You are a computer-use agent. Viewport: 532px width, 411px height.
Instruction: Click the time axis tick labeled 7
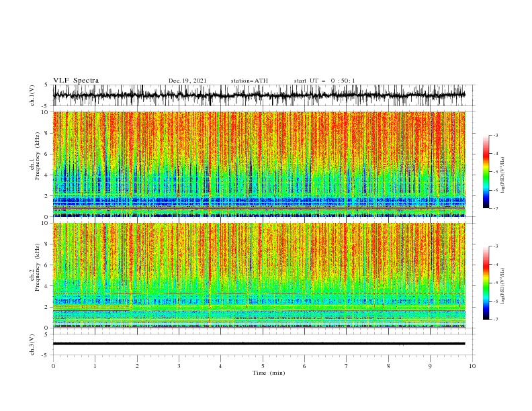(347, 366)
